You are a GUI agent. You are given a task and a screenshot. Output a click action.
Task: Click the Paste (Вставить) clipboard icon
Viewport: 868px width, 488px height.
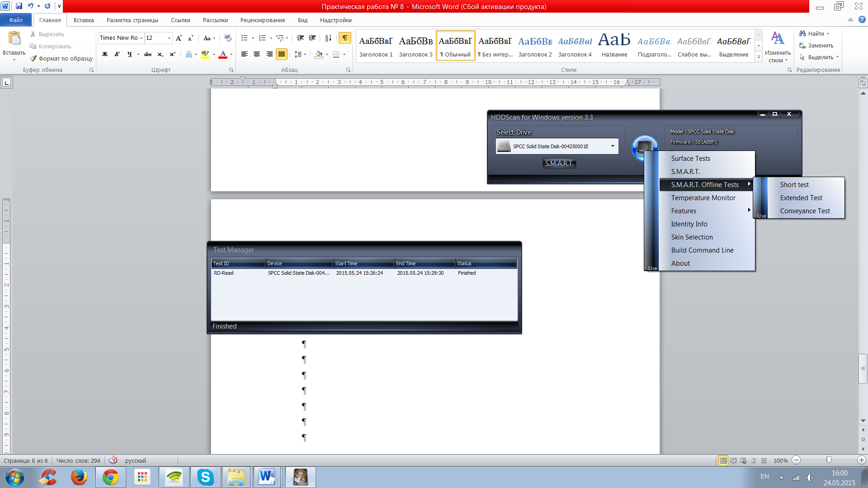coord(14,38)
